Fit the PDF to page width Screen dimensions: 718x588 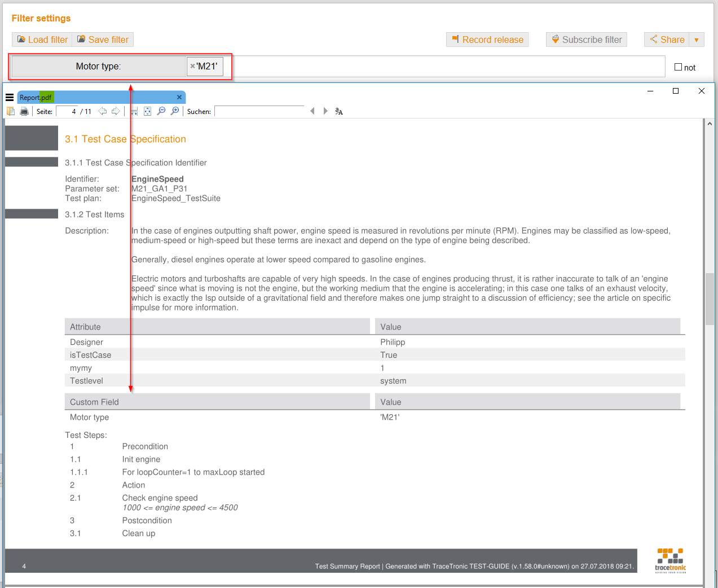134,111
